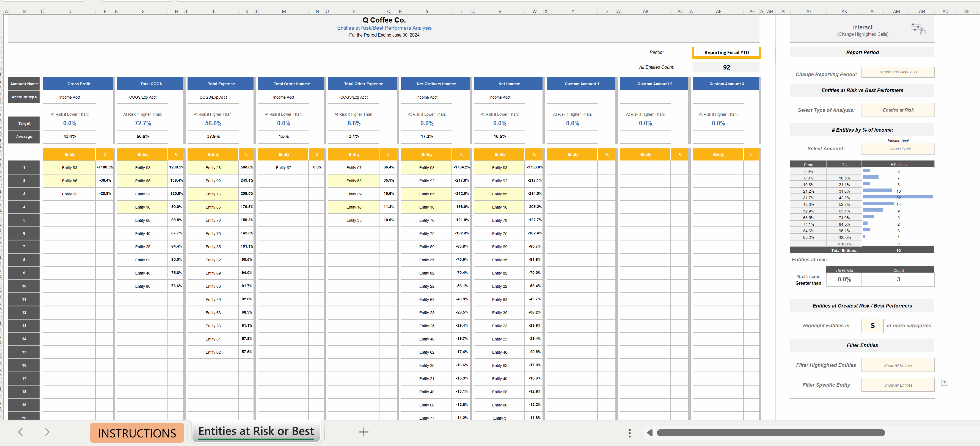This screenshot has width=980, height=446.
Task: Select the Total Other Expense target 8.6%
Action: click(x=354, y=124)
